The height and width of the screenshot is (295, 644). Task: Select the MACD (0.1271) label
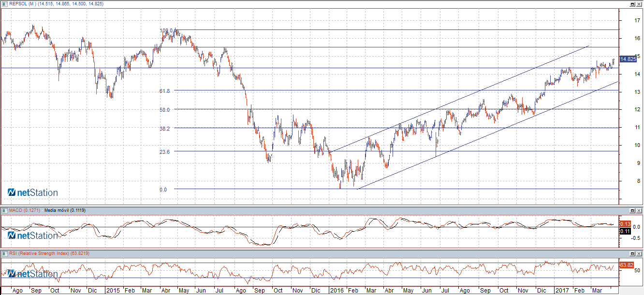[x=24, y=210]
